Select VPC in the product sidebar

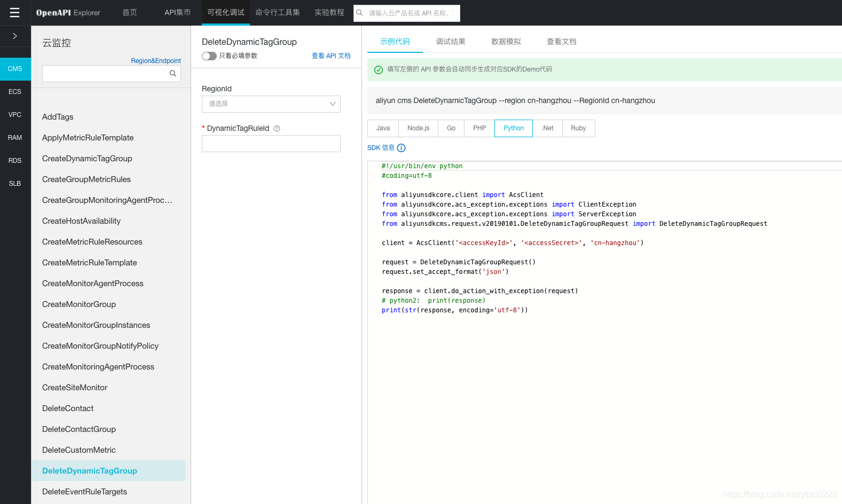[15, 115]
